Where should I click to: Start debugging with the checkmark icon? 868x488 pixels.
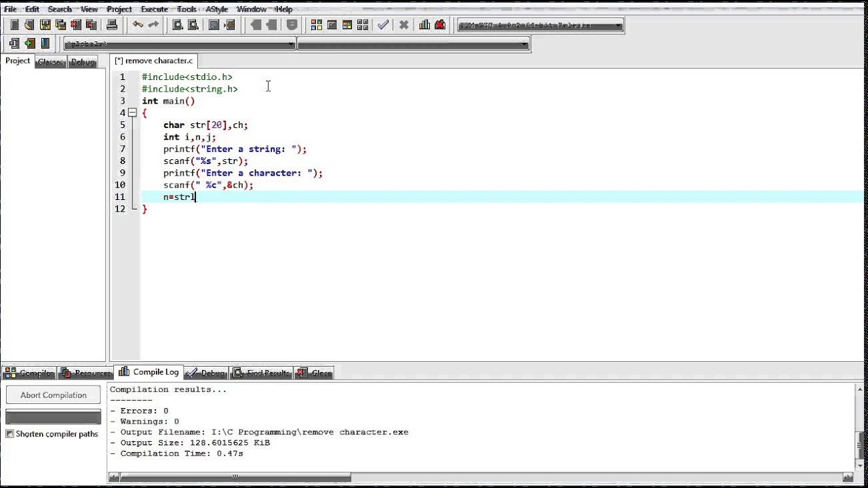[383, 25]
